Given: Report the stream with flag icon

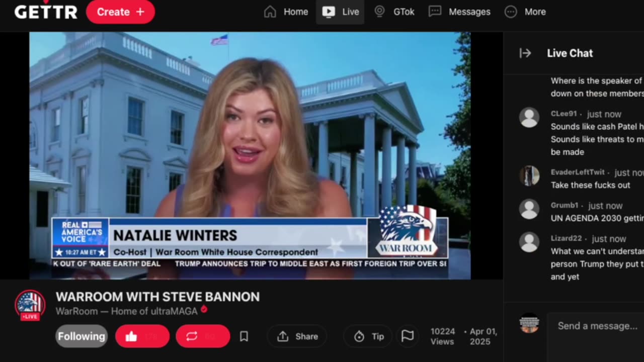Looking at the screenshot, I should click(x=408, y=336).
